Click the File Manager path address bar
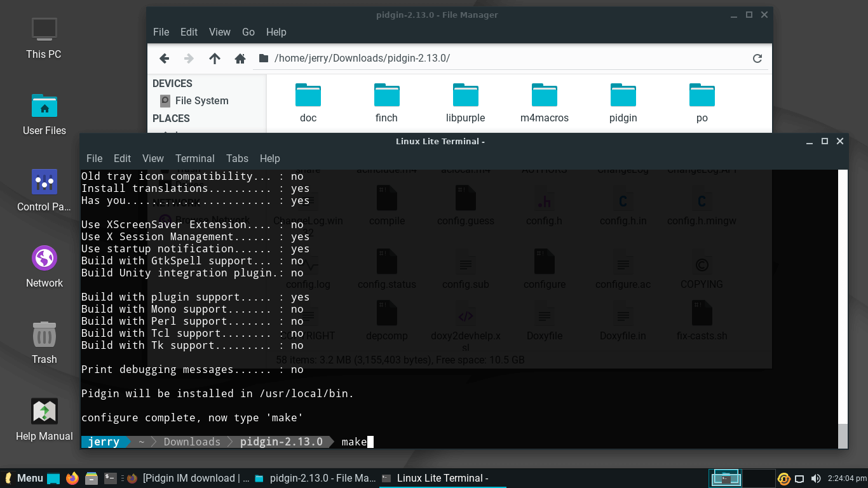Screen dimensions: 868x488 coord(508,58)
